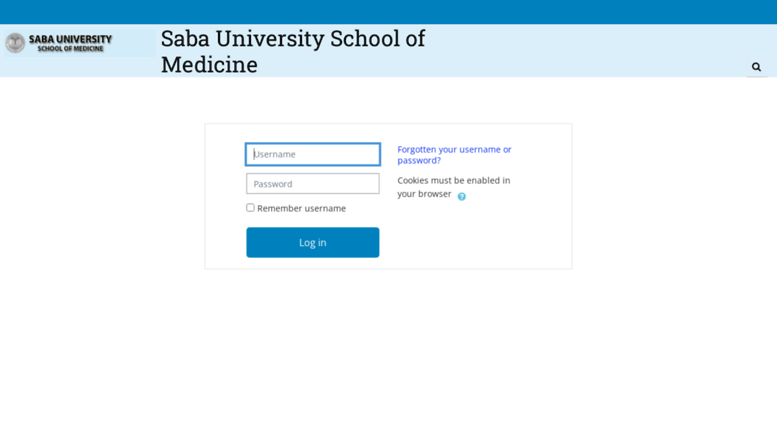Click the Saba University seal emblem
This screenshot has height=423, width=777.
(15, 43)
